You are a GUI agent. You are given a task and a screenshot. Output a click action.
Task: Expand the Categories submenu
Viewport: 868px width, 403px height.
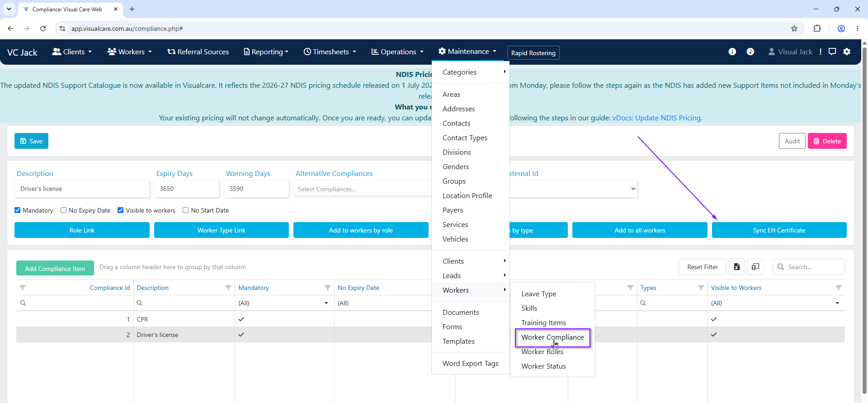(471, 72)
